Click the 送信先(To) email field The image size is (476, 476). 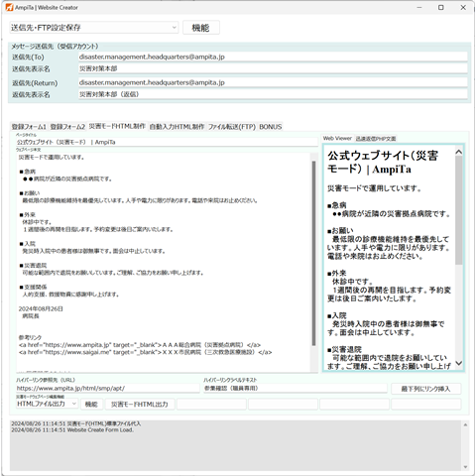[273, 57]
